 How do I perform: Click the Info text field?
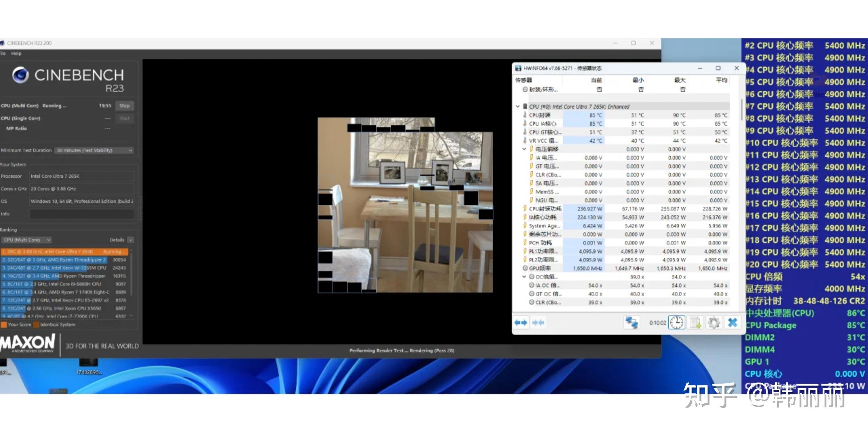click(82, 214)
